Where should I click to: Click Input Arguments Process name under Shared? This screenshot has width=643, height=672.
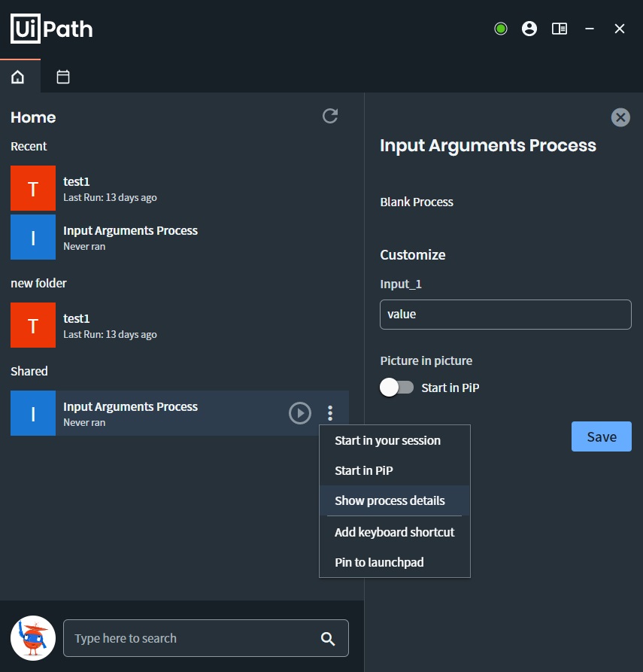[130, 406]
